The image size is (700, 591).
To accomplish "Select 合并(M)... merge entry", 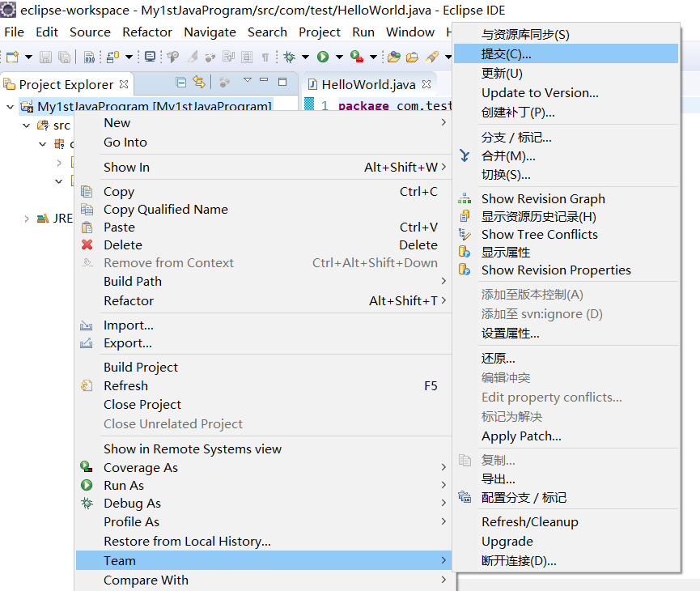I will point(566,156).
